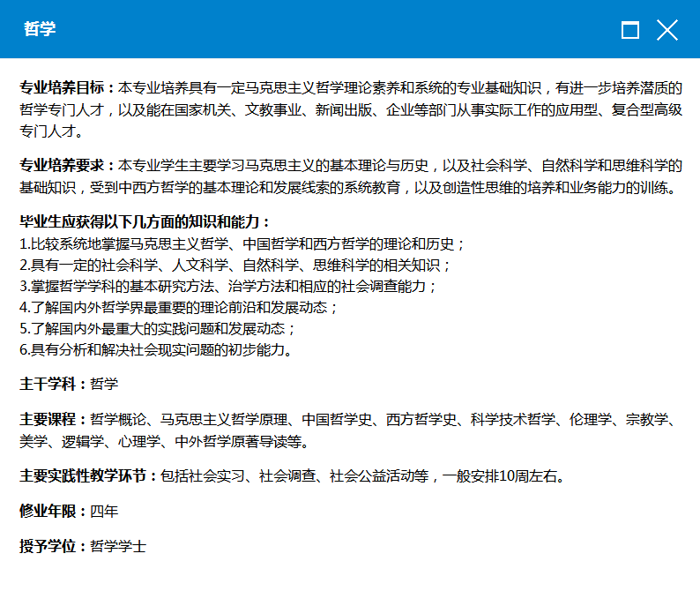Click list item 4 about 哲学界理论前沿

click(179, 307)
